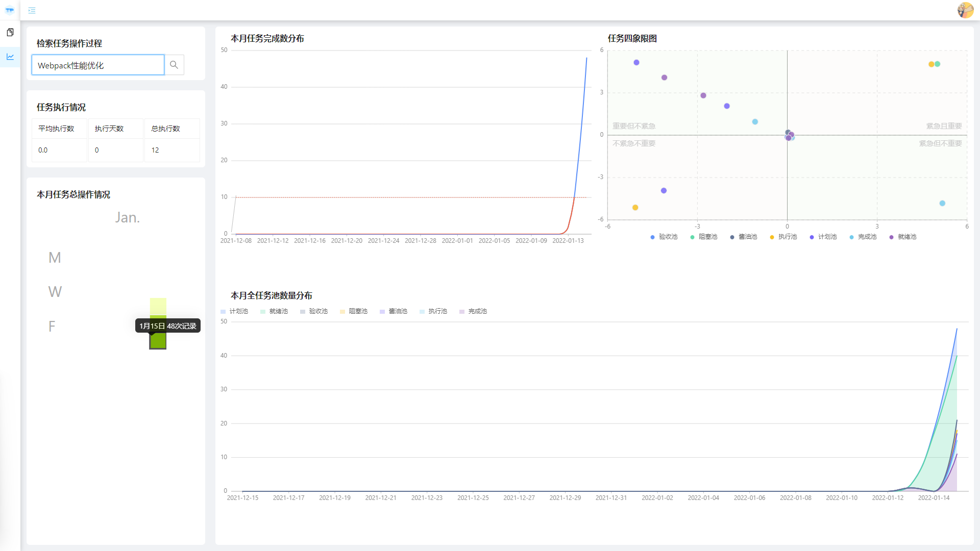This screenshot has width=980, height=551.
Task: Select the line-chart statistics sidebar icon
Action: [10, 57]
